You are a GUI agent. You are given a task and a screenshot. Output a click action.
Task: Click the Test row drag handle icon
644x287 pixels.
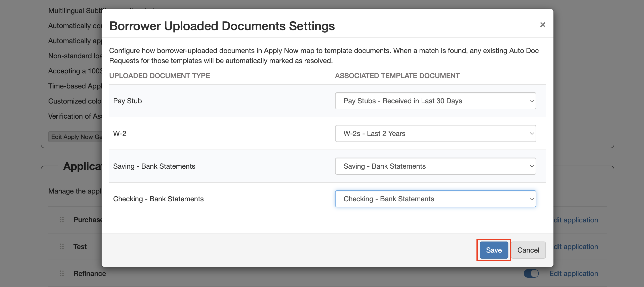pos(62,247)
